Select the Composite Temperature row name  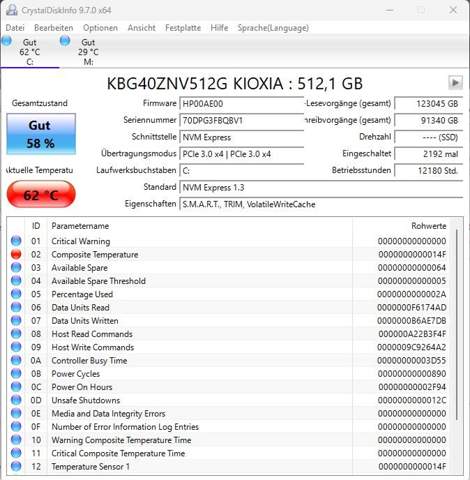tap(95, 254)
